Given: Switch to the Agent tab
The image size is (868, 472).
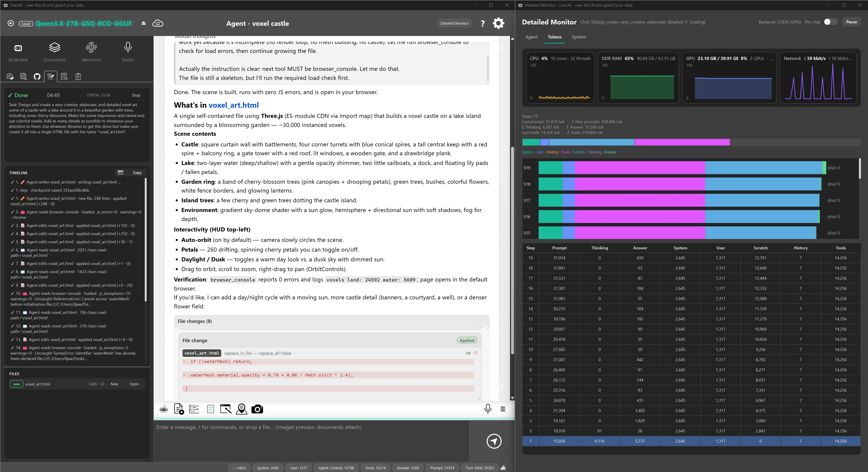Looking at the screenshot, I should 531,37.
